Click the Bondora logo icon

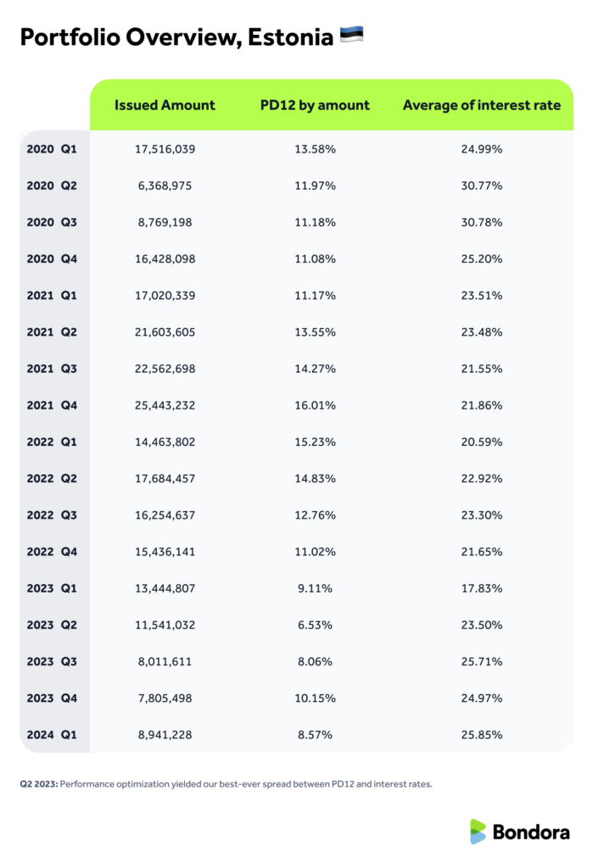tap(478, 832)
